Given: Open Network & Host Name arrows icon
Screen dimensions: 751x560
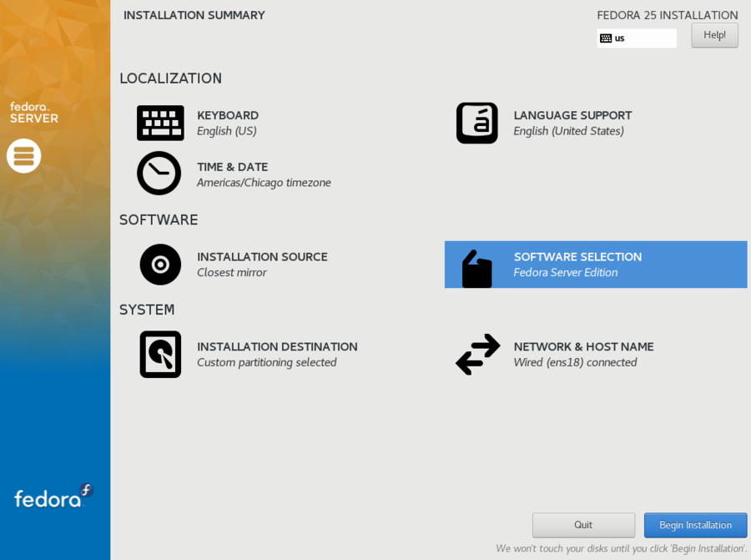Looking at the screenshot, I should (x=477, y=354).
